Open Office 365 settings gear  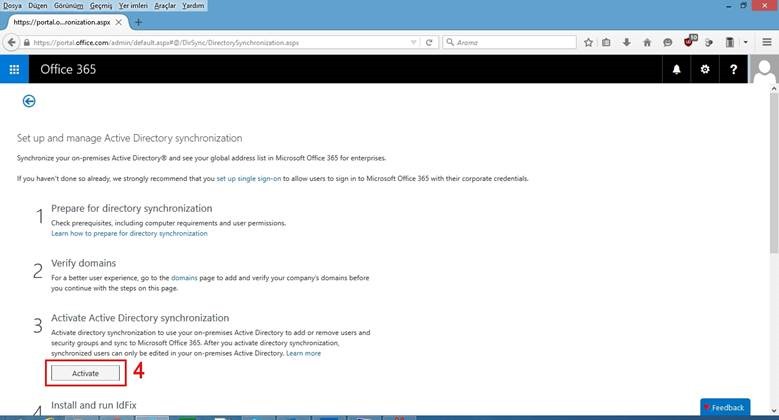point(704,70)
